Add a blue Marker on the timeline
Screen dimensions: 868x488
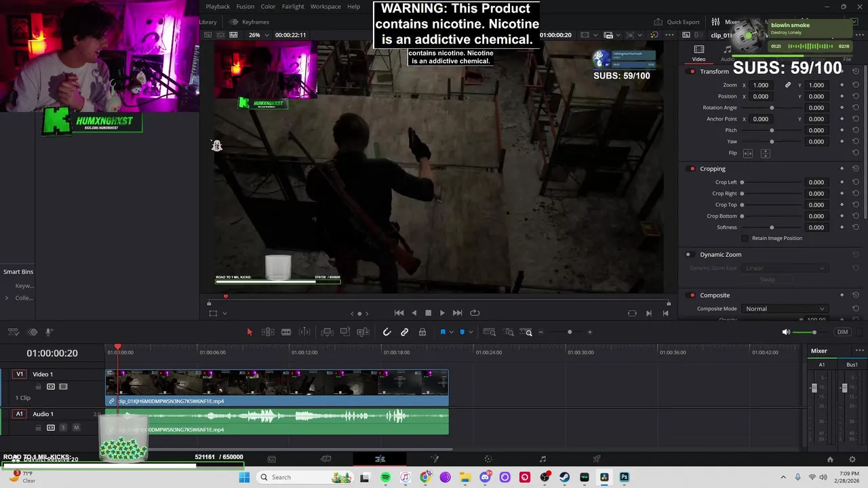point(462,332)
